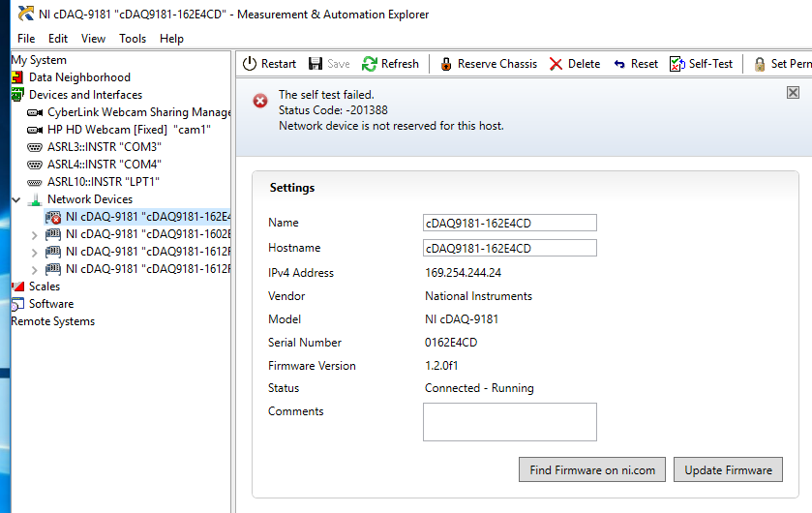Click the Data Neighborhood icon
This screenshot has height=513, width=812.
coord(17,77)
